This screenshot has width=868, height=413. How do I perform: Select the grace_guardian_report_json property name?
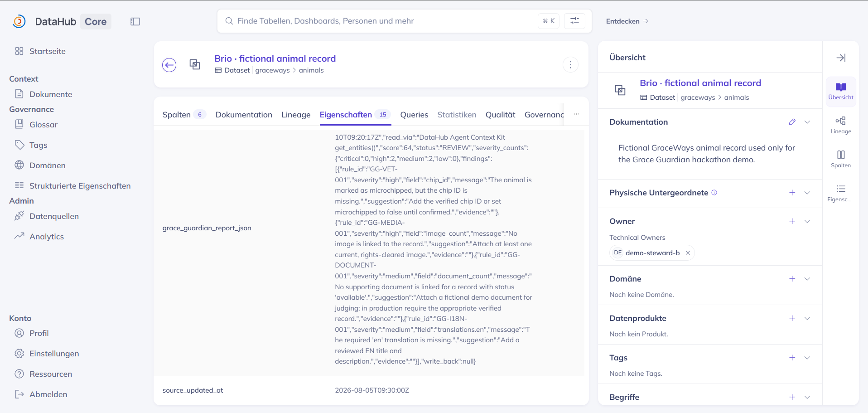[x=207, y=228]
